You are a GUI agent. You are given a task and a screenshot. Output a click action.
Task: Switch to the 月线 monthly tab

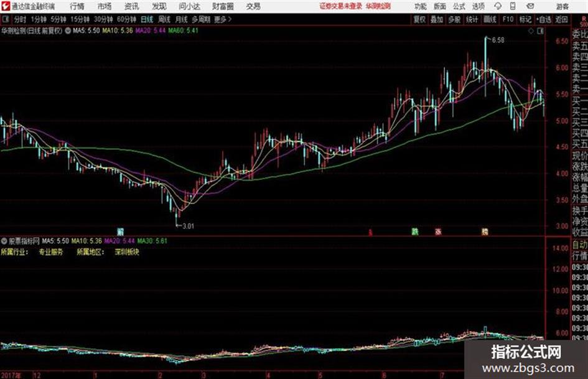click(x=182, y=19)
